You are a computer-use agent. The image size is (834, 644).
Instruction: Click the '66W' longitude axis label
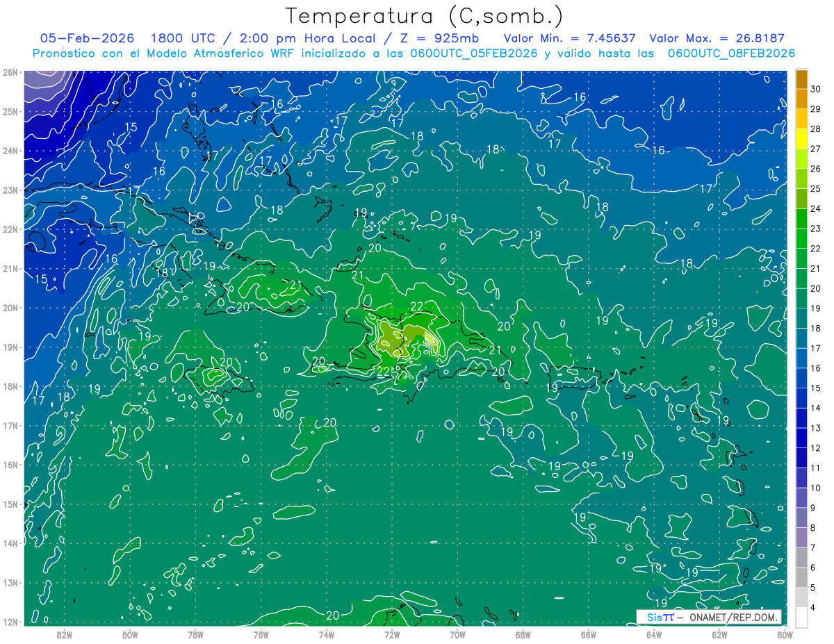pyautogui.click(x=588, y=634)
